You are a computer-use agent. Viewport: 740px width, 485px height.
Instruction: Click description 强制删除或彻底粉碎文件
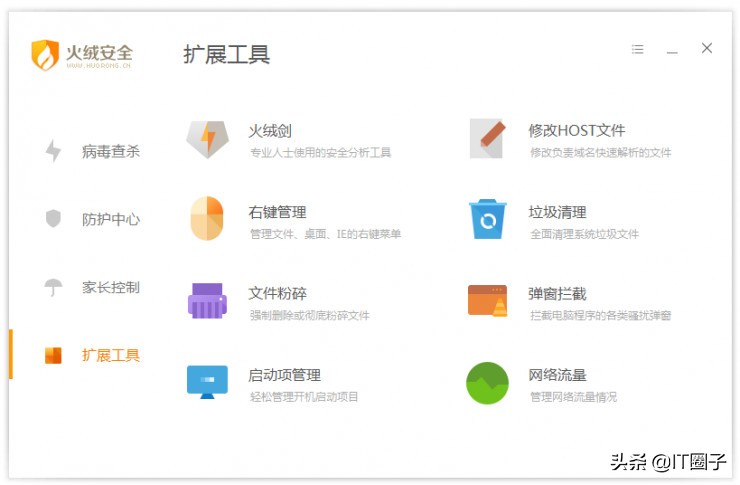coord(310,315)
